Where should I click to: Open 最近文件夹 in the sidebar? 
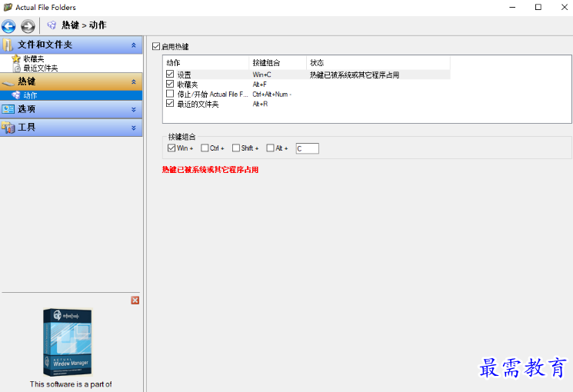tap(41, 68)
